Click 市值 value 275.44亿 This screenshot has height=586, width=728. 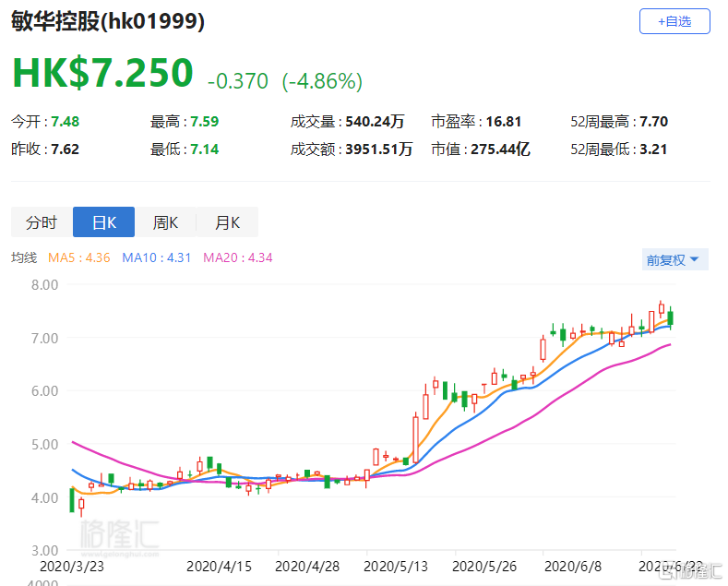pos(500,149)
